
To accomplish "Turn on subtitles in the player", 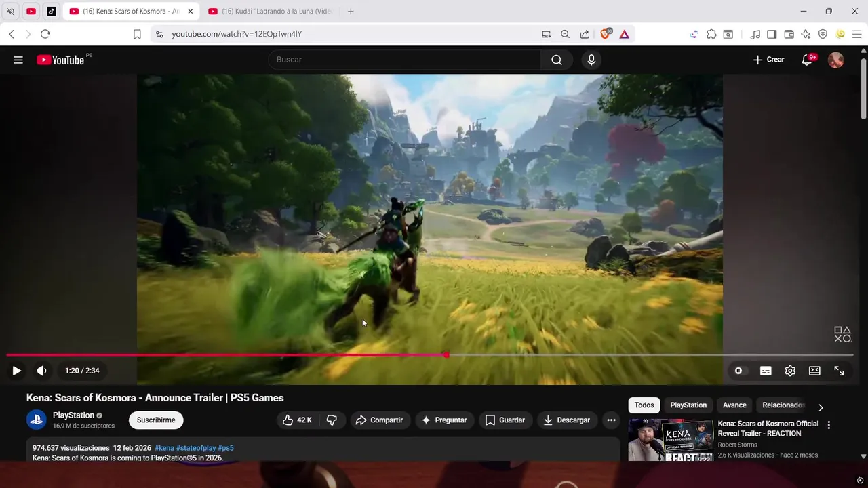I will [x=766, y=371].
